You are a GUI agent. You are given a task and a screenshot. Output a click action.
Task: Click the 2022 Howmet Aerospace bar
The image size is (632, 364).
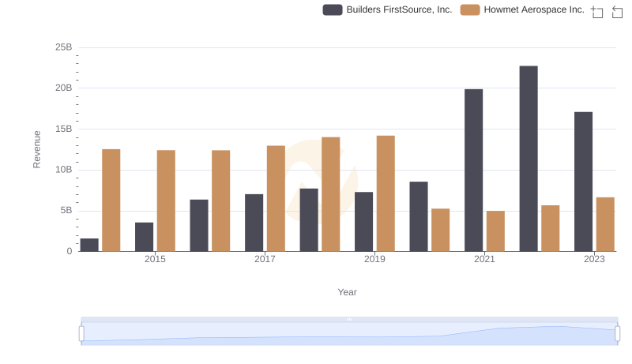click(551, 228)
